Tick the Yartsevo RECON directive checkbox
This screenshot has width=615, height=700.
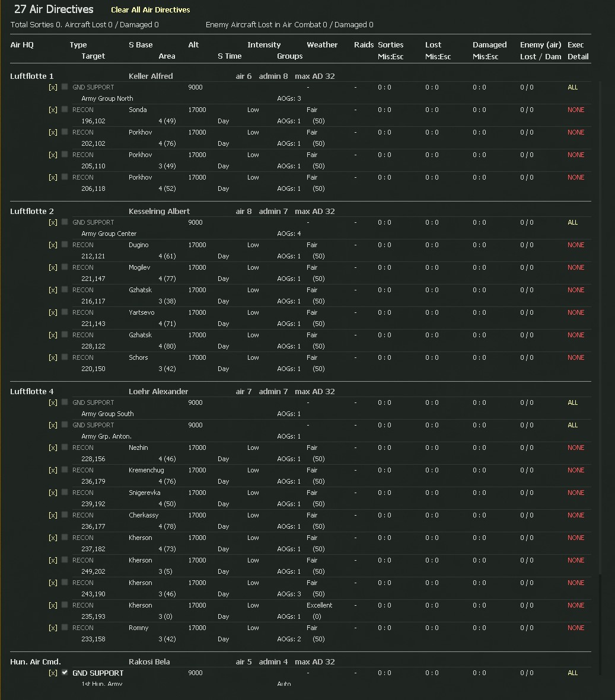pos(65,312)
